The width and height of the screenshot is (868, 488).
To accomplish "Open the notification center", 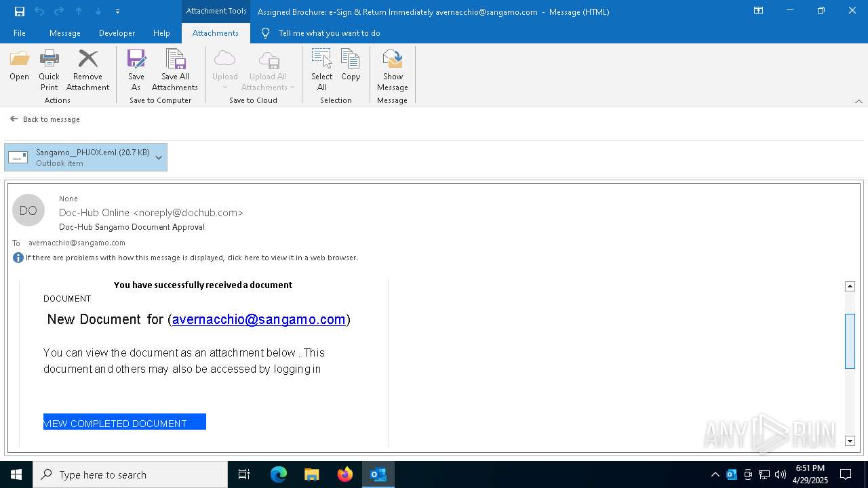I will 846,474.
